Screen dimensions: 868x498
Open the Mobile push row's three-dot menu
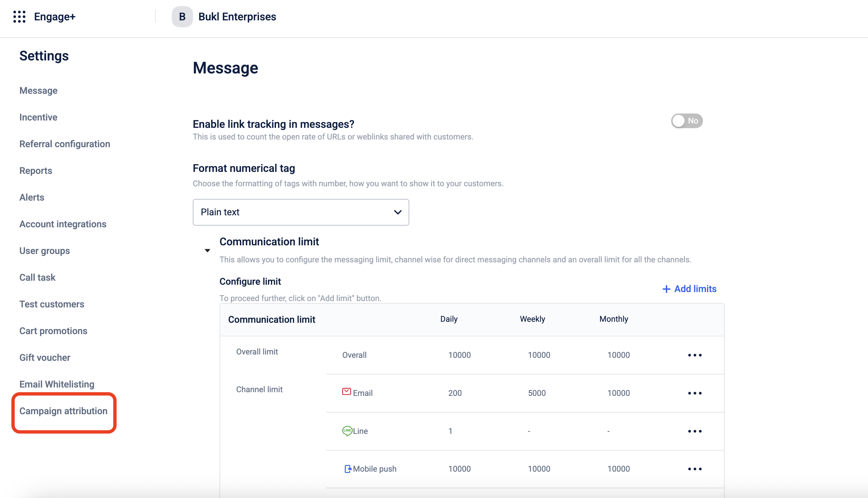pos(695,469)
